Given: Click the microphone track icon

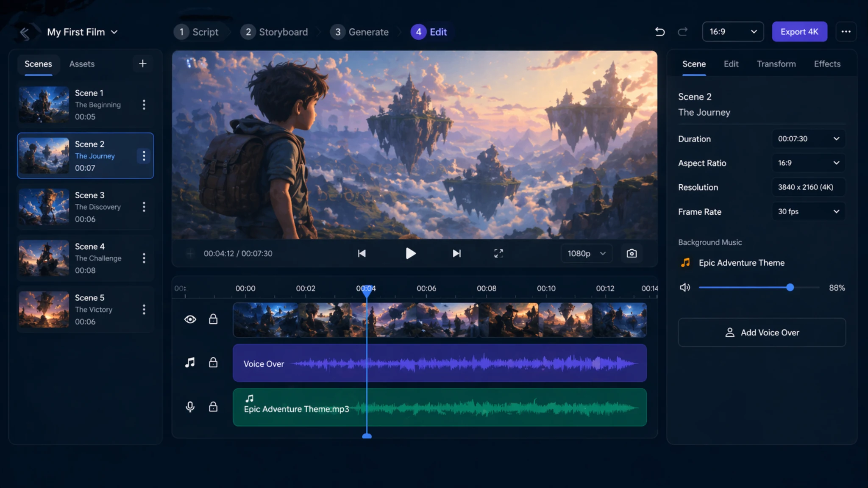Looking at the screenshot, I should click(190, 407).
